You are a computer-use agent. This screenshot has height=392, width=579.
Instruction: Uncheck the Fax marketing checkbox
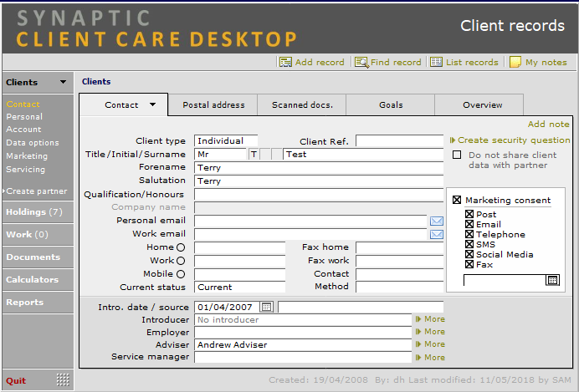tap(469, 264)
